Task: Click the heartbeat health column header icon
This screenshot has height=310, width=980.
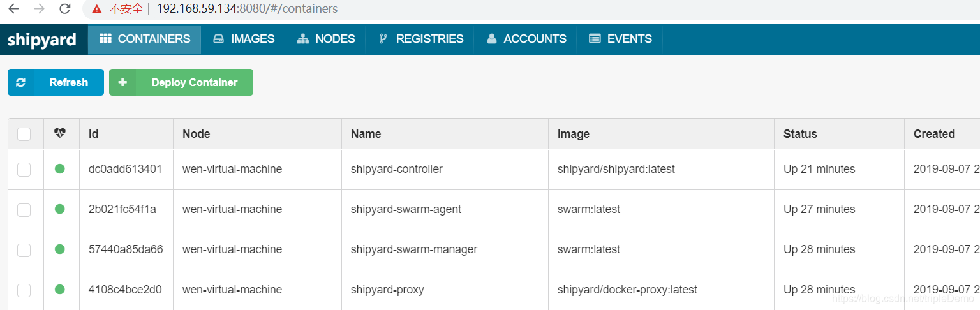Action: (x=60, y=133)
